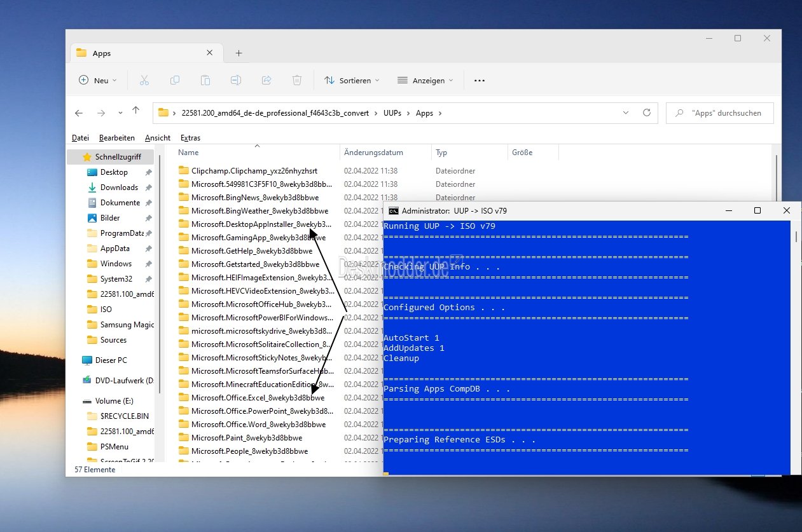Refresh the Apps folder view
This screenshot has height=532, width=802.
point(647,113)
